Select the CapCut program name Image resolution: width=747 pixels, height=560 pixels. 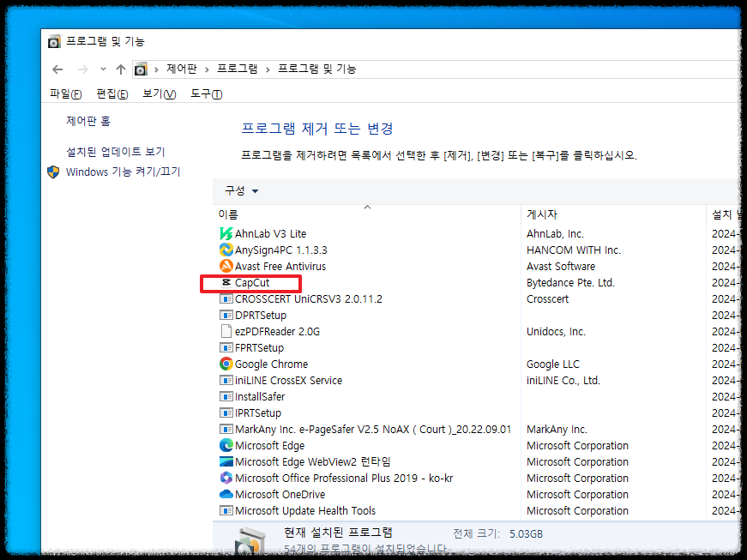click(252, 283)
